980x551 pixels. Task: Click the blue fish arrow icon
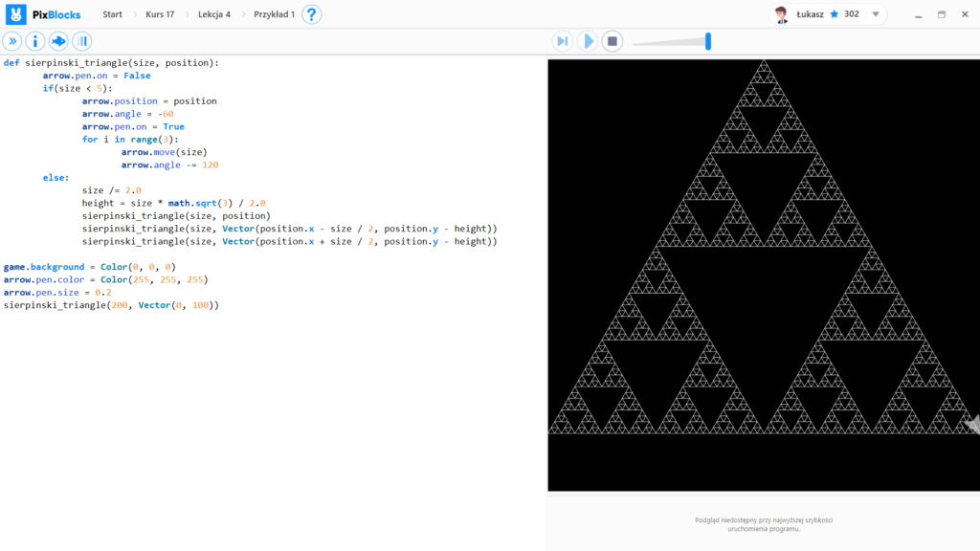58,41
